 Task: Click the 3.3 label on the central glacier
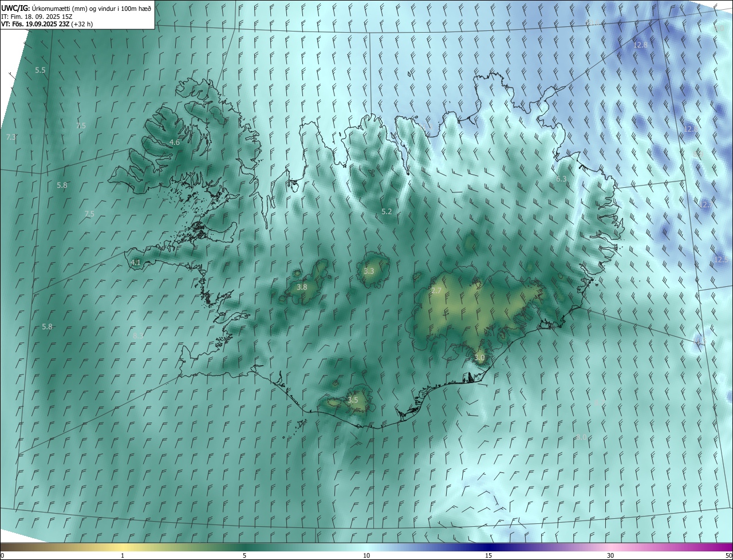(x=369, y=271)
